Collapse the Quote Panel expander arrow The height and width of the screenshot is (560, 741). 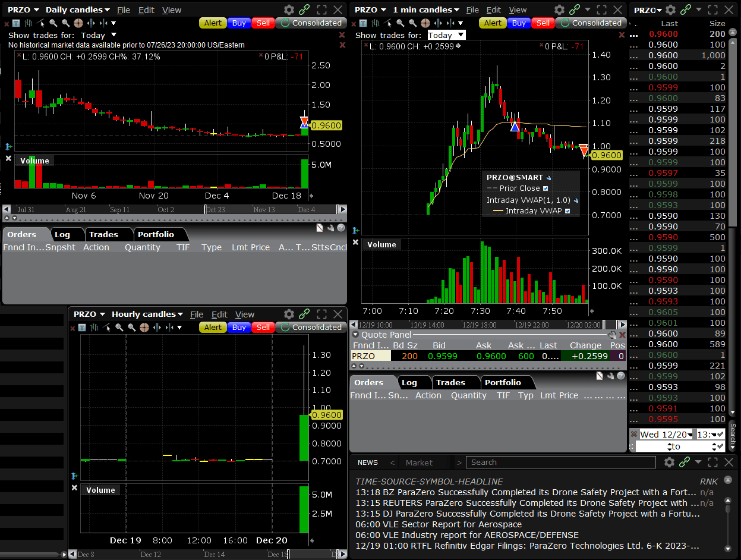pyautogui.click(x=355, y=335)
